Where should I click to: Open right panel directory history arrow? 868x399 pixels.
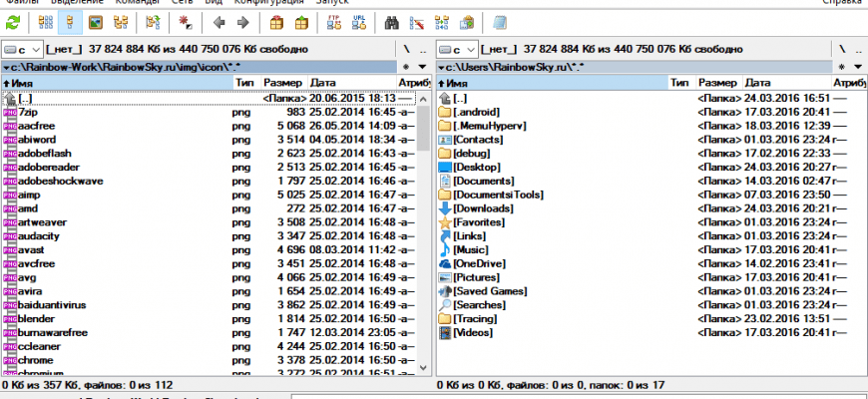click(856, 67)
